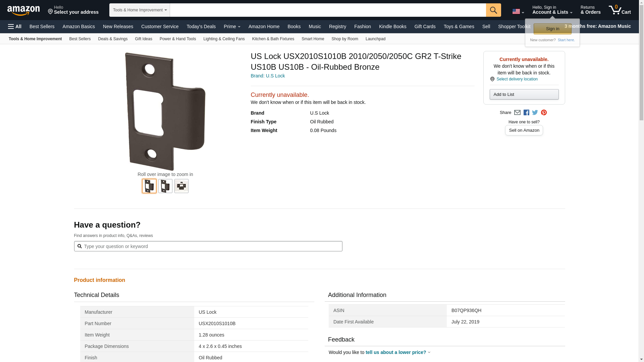
Task: Open the Power & Hand Tools subcategory tab
Action: click(x=177, y=39)
